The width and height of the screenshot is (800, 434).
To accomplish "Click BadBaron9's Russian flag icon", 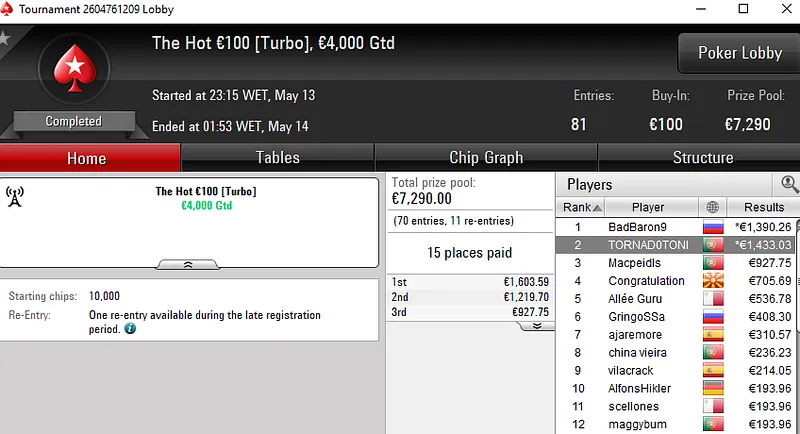I will click(x=713, y=227).
